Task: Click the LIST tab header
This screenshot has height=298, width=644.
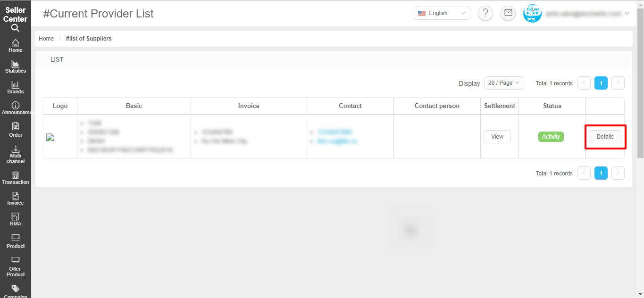Action: coord(57,60)
